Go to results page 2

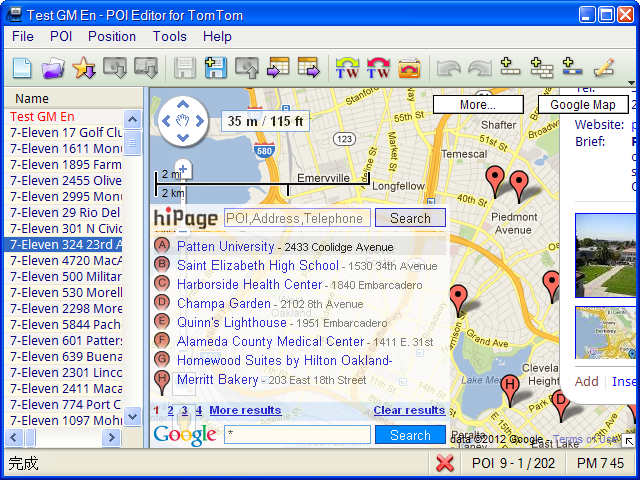coord(170,410)
